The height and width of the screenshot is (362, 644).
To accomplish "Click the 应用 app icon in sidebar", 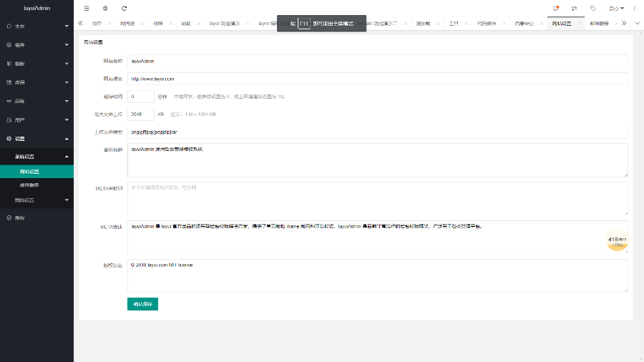I will [9, 82].
